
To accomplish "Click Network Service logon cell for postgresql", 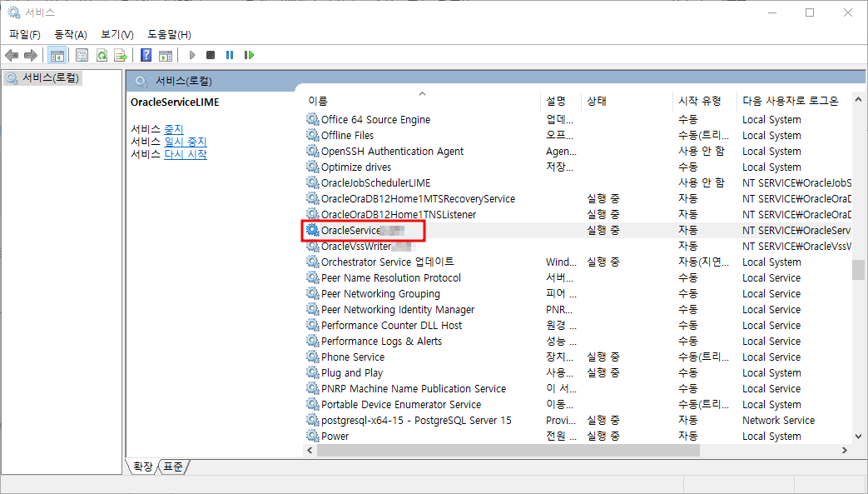I will [778, 420].
